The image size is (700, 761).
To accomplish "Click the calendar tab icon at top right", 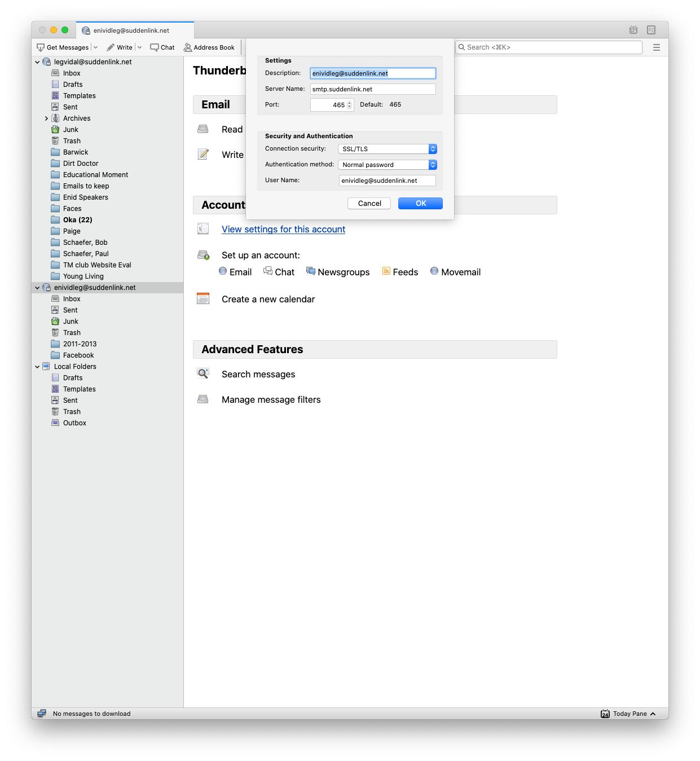I will point(633,30).
